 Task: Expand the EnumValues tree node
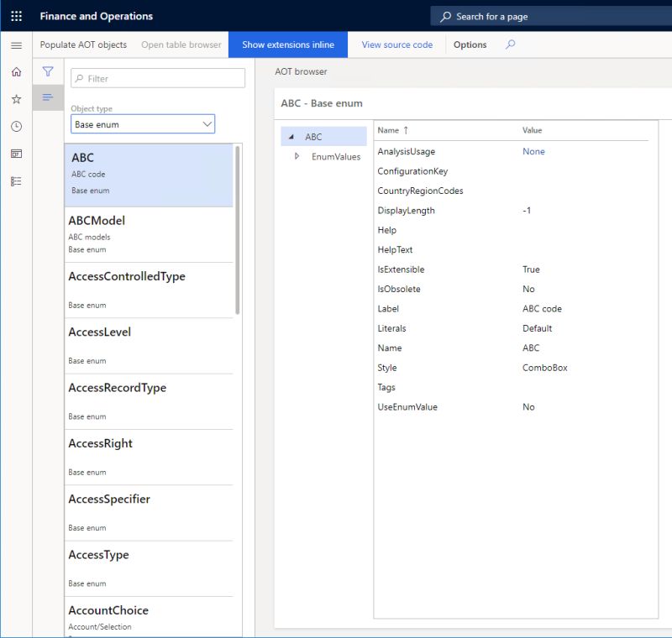point(297,156)
